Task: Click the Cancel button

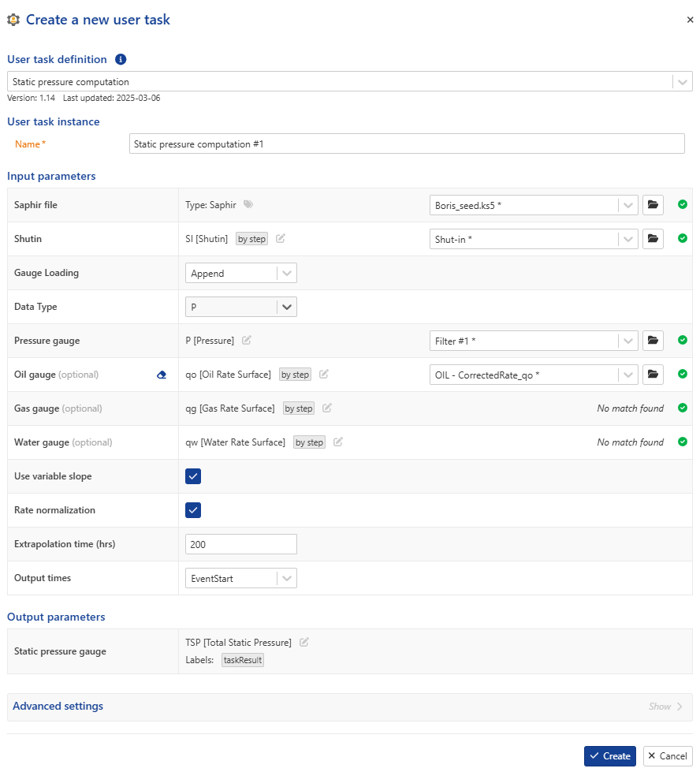Action: click(x=668, y=755)
